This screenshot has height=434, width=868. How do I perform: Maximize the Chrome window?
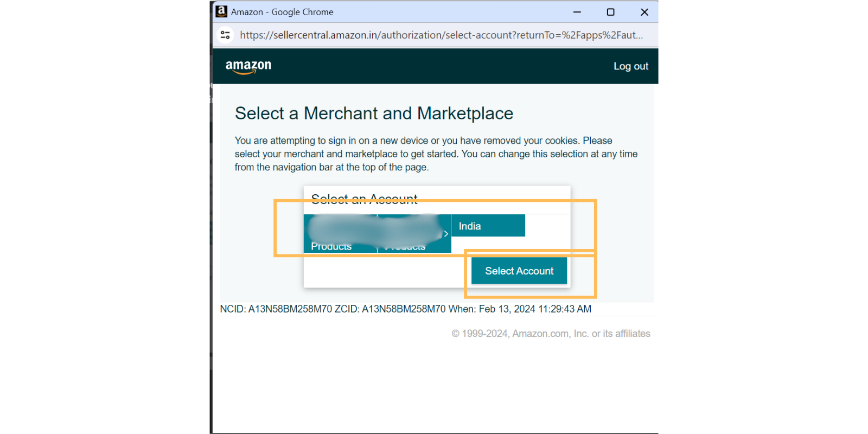tap(610, 12)
